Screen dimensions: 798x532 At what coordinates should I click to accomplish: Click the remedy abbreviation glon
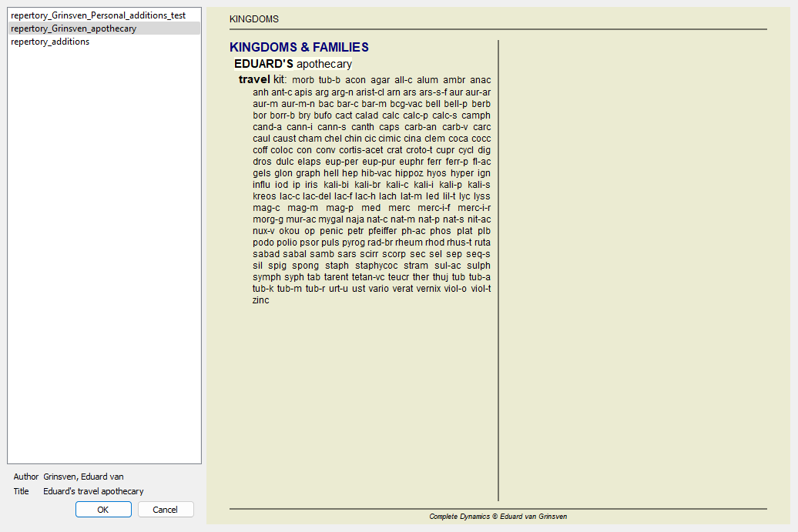[x=283, y=173]
